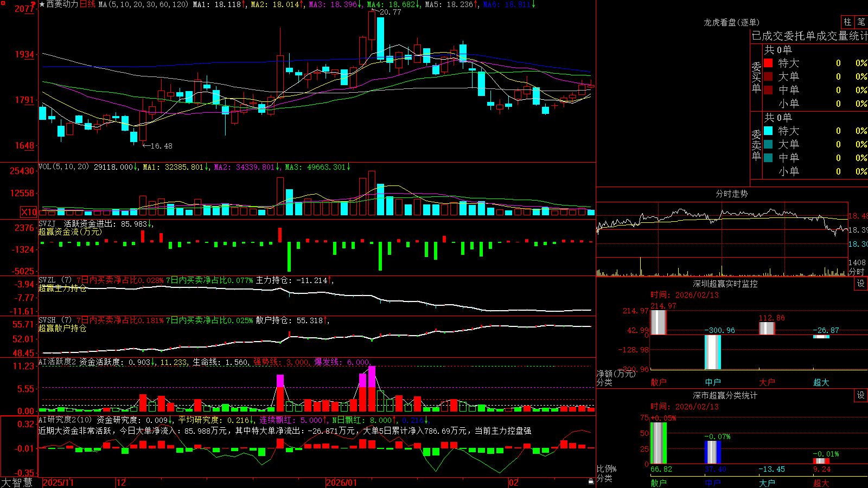The image size is (868, 488).
Task: Click the 委卖单 section label
Action: tap(756, 144)
